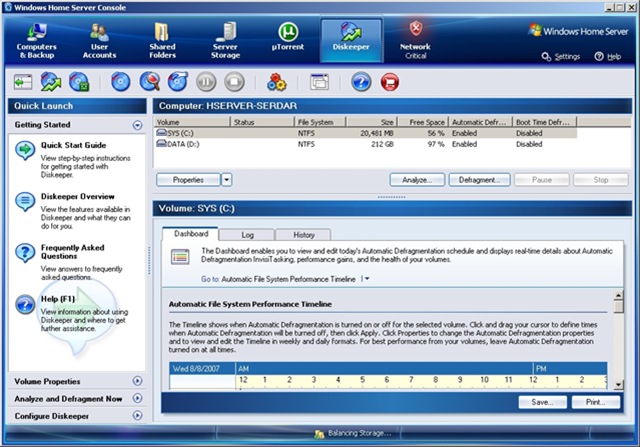Click the Dashboard list icon
The image size is (640, 447).
coord(180,257)
